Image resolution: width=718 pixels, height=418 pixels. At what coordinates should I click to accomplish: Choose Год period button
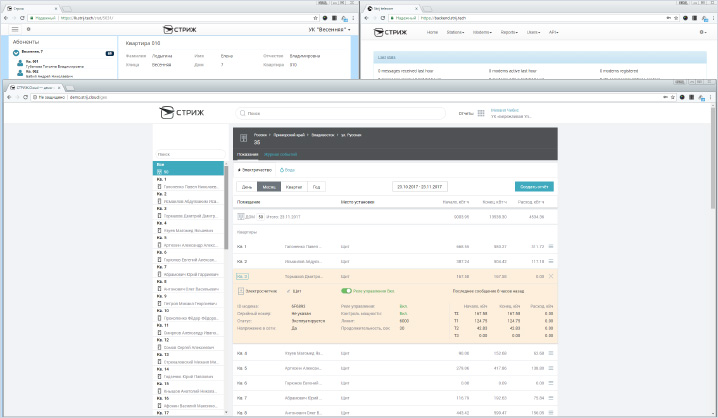tap(316, 187)
